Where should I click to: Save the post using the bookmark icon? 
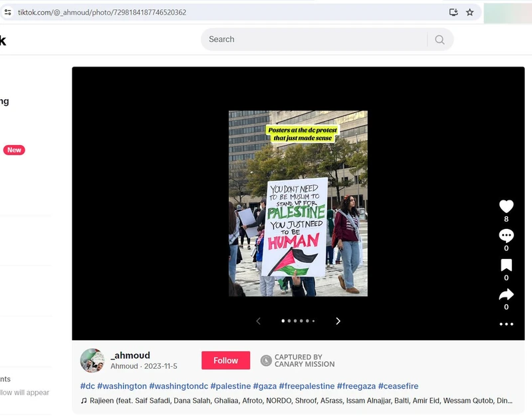[x=506, y=266]
